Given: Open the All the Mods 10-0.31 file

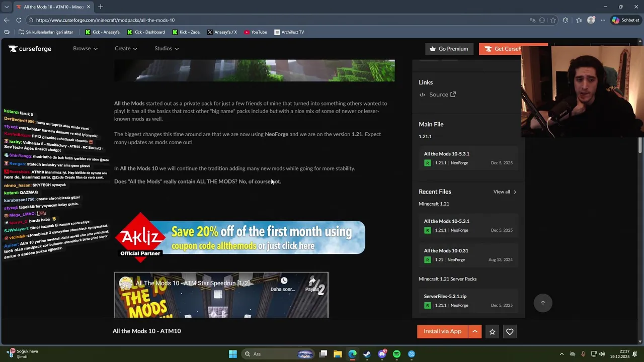Looking at the screenshot, I should [468, 255].
